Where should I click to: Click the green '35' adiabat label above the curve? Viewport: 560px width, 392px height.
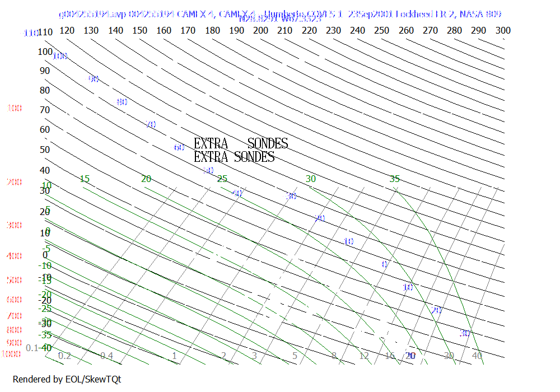[x=395, y=179]
